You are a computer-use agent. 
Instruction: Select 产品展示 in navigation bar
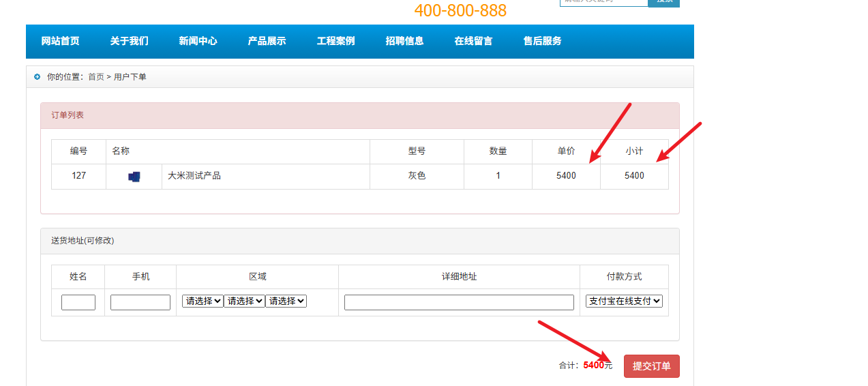pos(267,41)
